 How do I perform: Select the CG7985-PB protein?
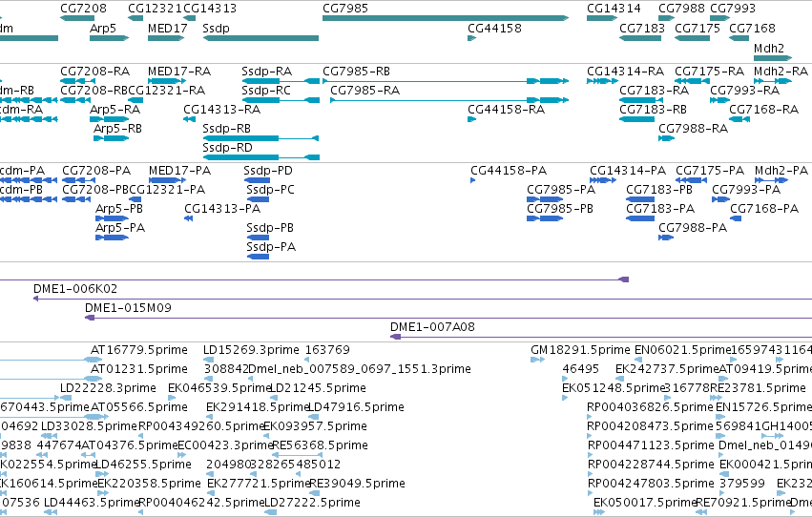(x=545, y=218)
